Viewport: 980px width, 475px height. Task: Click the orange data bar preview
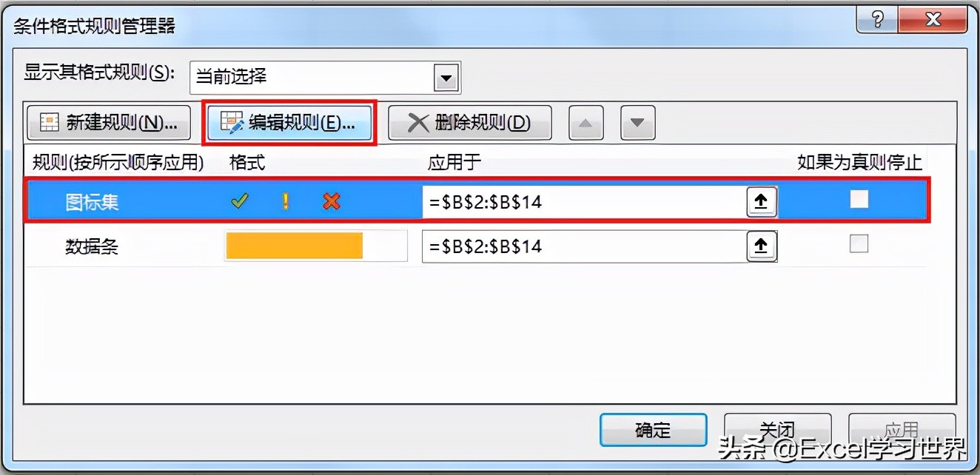(x=295, y=246)
